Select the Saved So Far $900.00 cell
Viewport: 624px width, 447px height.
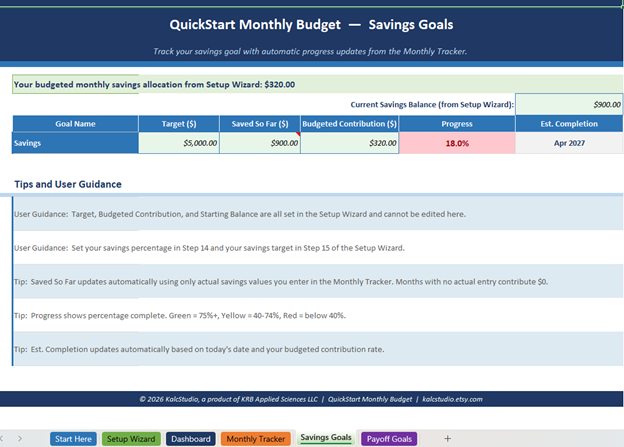[259, 143]
